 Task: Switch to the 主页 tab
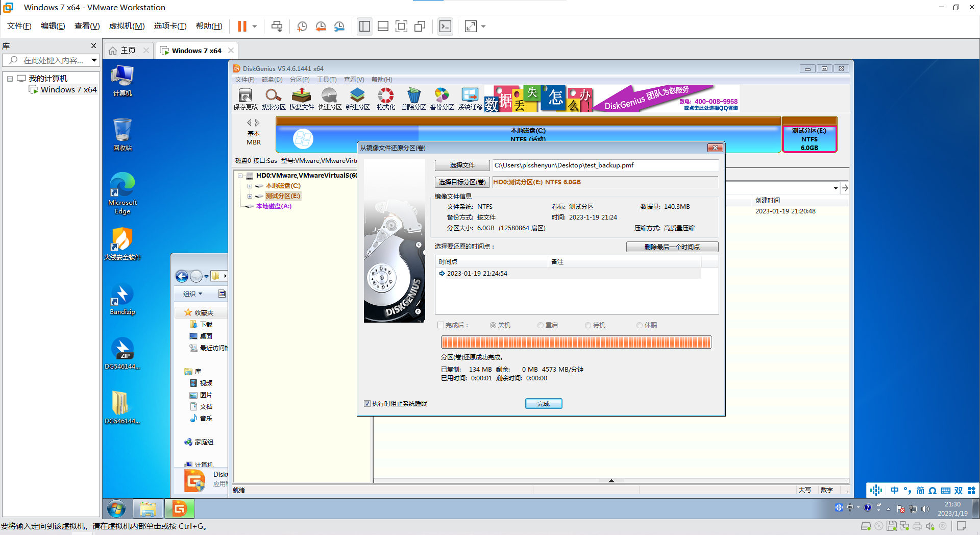click(128, 51)
